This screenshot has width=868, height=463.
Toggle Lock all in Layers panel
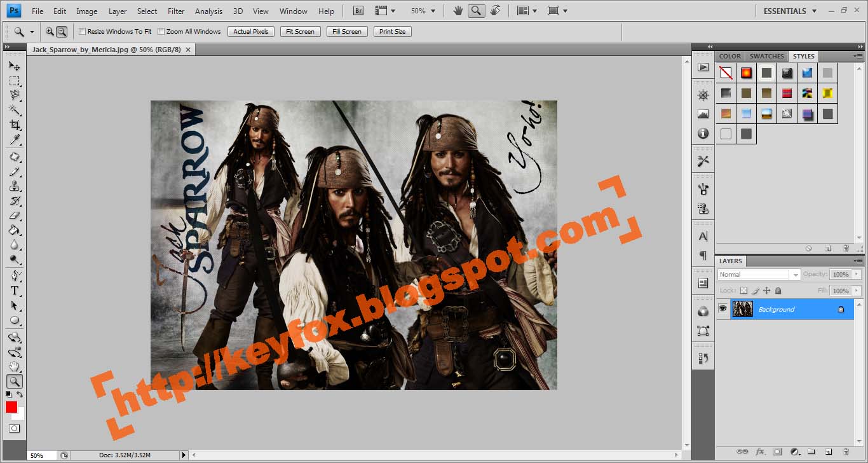point(779,291)
